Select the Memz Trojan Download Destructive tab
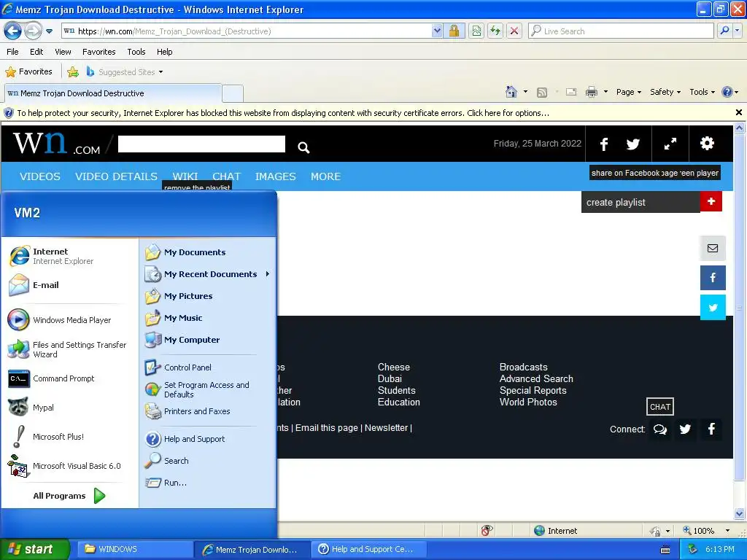 click(113, 93)
